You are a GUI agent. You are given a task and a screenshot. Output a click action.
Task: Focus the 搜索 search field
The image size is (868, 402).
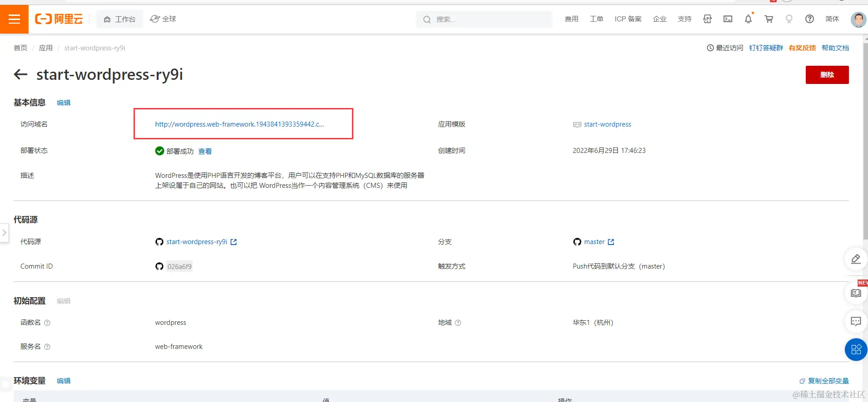coord(484,19)
